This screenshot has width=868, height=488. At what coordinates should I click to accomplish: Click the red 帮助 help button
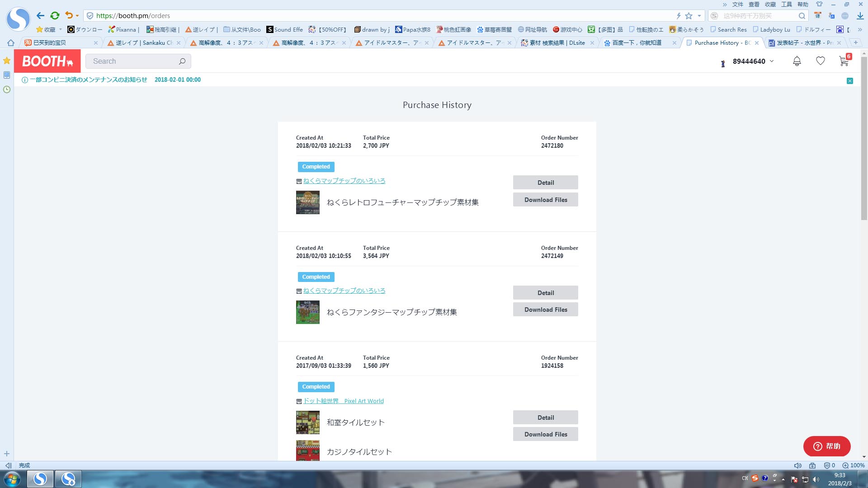(x=827, y=446)
